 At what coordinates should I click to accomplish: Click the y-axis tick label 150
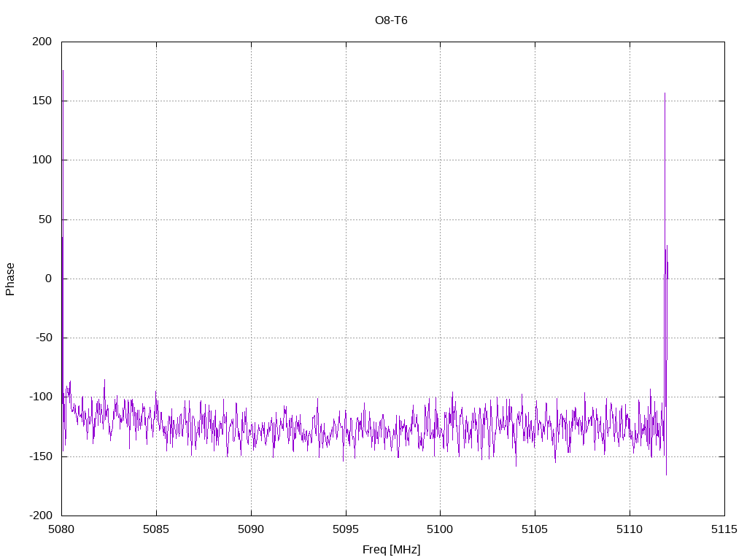coord(42,101)
